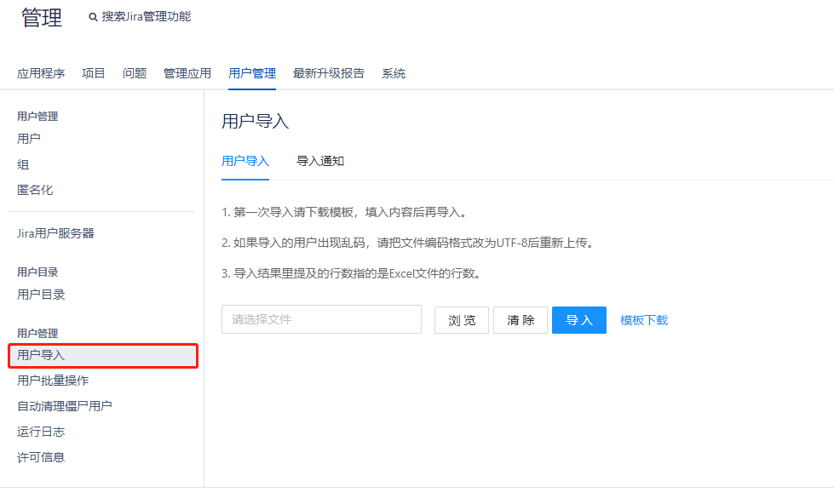
Task: Open the 问题 admin tab
Action: [x=135, y=73]
